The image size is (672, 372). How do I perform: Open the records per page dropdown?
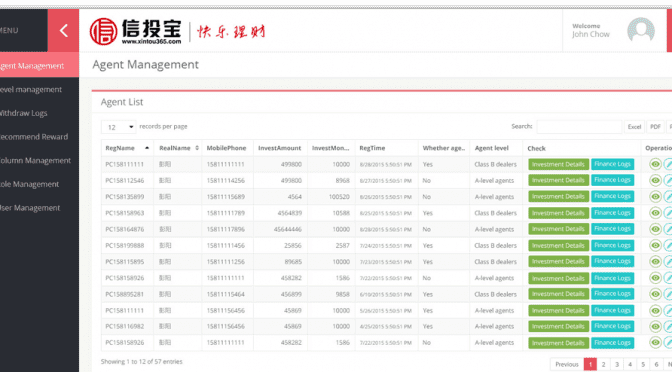(119, 127)
